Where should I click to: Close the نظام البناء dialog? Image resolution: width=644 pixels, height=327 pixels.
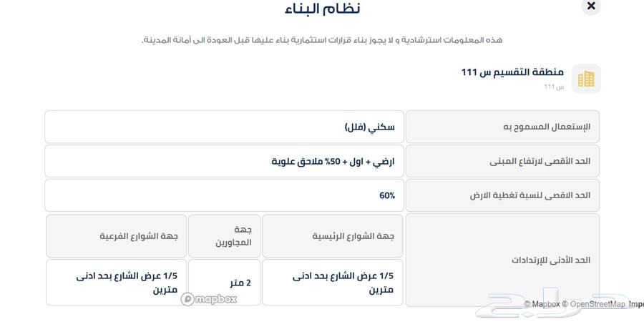[590, 6]
